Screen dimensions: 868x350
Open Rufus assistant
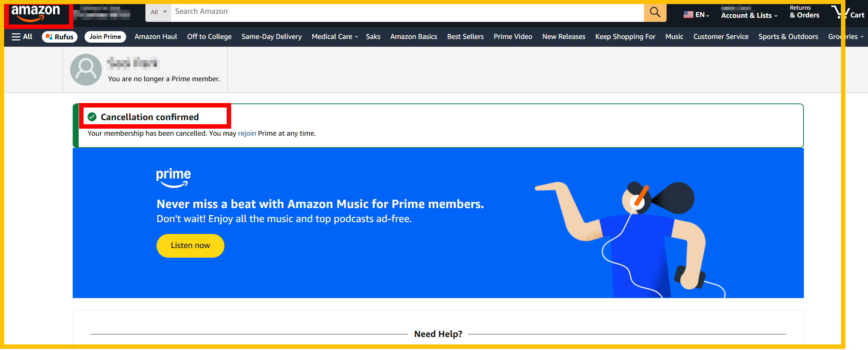click(60, 37)
